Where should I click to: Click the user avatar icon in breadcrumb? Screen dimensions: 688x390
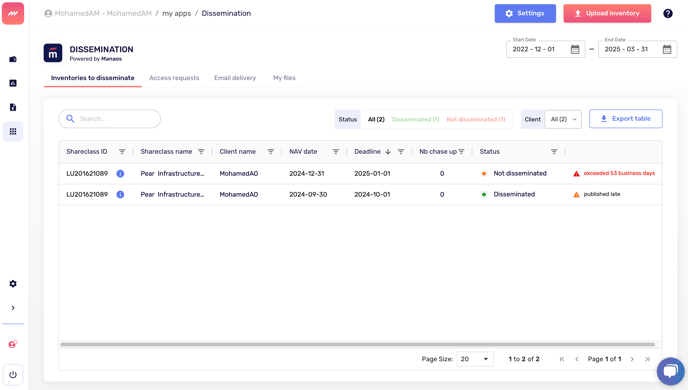[48, 14]
